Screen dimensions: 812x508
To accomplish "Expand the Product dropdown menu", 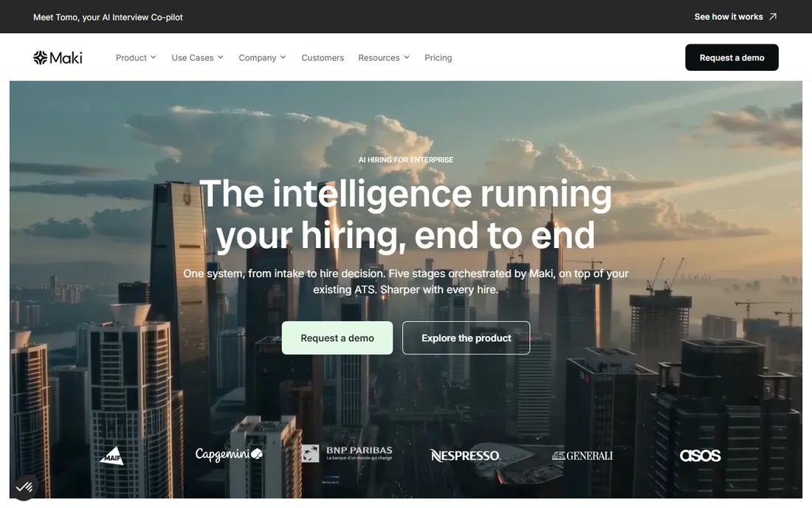I will (136, 58).
